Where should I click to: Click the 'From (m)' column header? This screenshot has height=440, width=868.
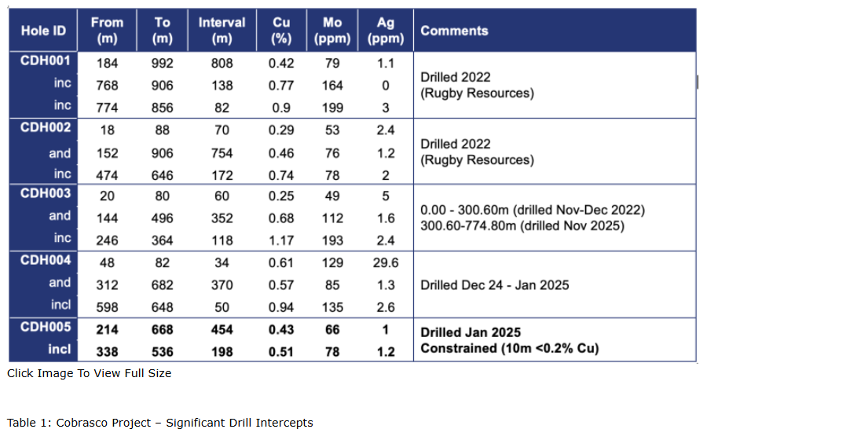[107, 31]
